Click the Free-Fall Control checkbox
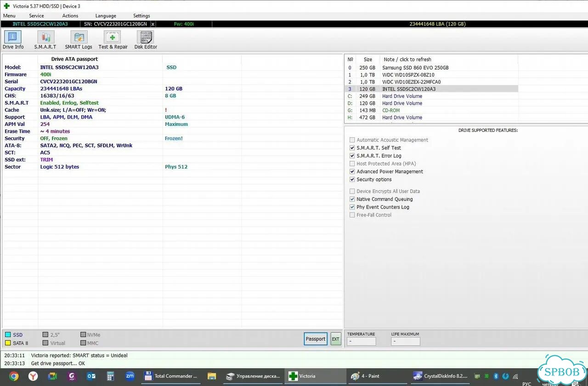Image resolution: width=588 pixels, height=386 pixels. 352,215
